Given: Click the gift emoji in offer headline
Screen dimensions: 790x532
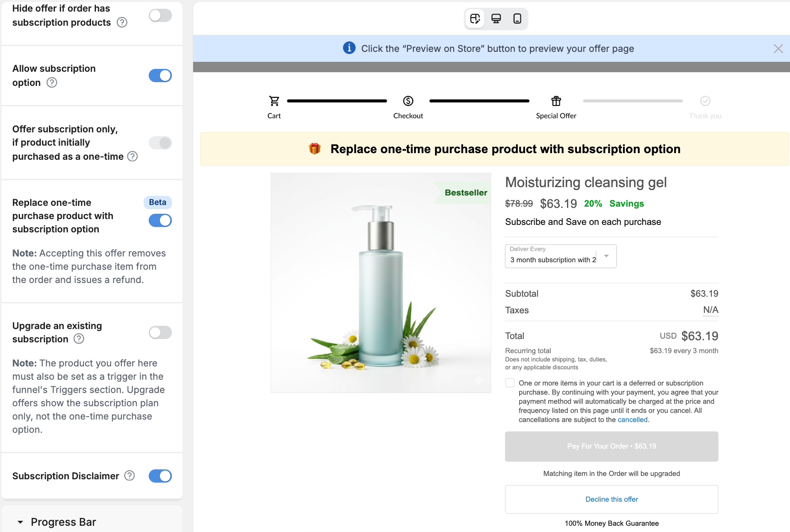Looking at the screenshot, I should [315, 149].
